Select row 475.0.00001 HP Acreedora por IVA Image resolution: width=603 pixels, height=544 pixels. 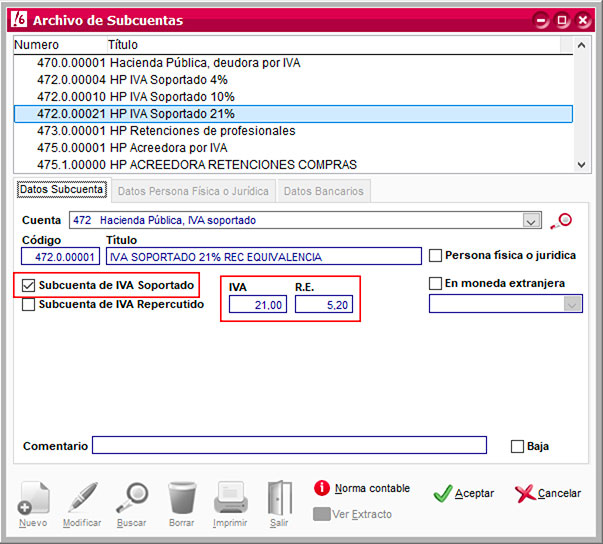pyautogui.click(x=293, y=148)
